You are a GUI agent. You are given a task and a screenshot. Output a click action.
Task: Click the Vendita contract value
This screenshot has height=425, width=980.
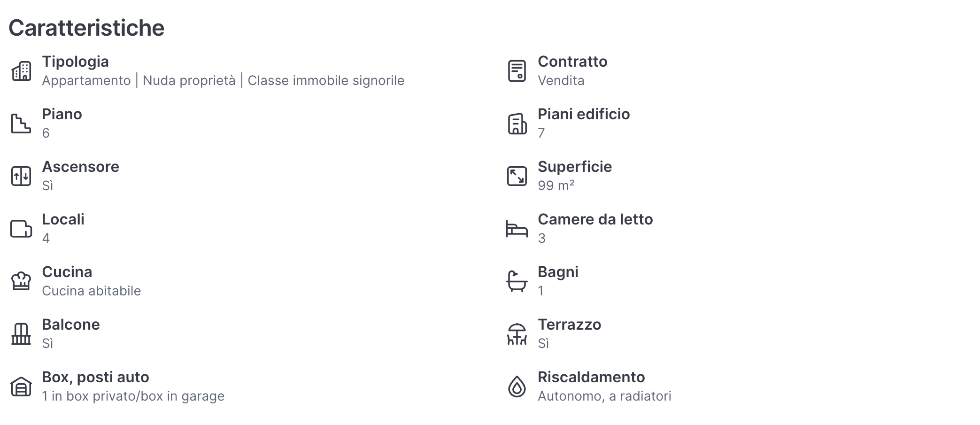(x=561, y=80)
